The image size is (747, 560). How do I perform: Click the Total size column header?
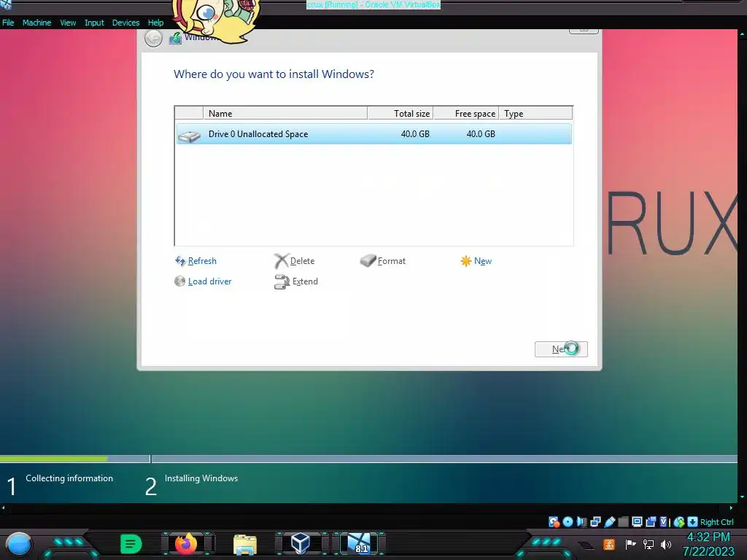tap(400, 113)
